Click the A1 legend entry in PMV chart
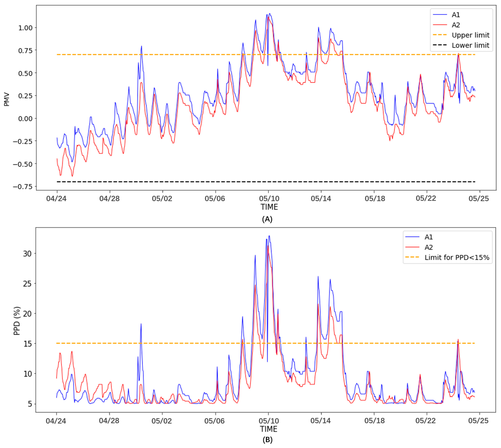The width and height of the screenshot is (501, 448). [x=456, y=15]
